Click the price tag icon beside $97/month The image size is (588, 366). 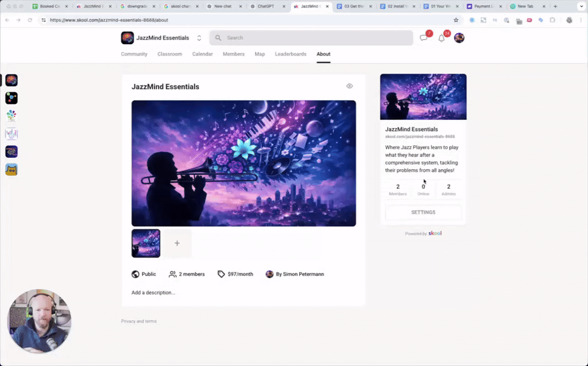click(221, 274)
